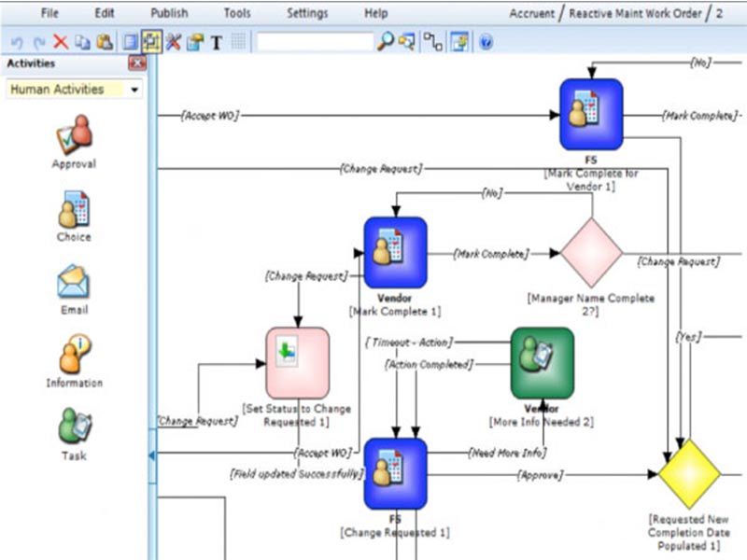The width and height of the screenshot is (747, 560).
Task: Select the Task activity icon
Action: coord(74,427)
